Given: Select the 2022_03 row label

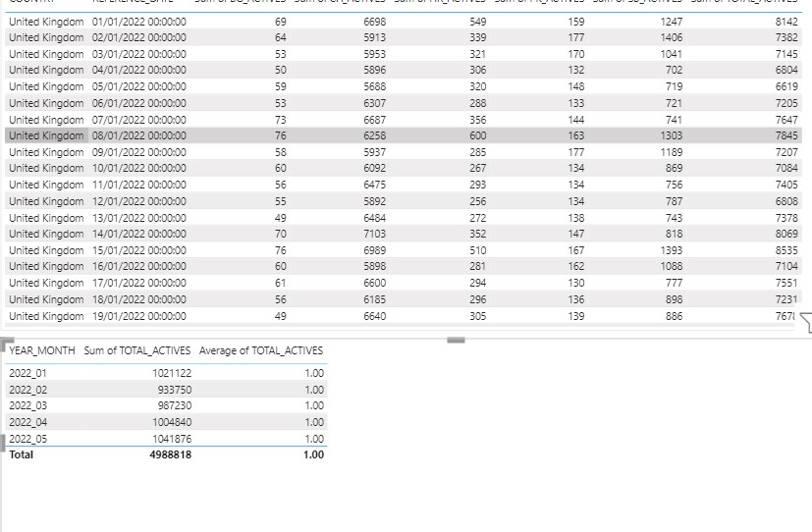Looking at the screenshot, I should coord(27,405).
